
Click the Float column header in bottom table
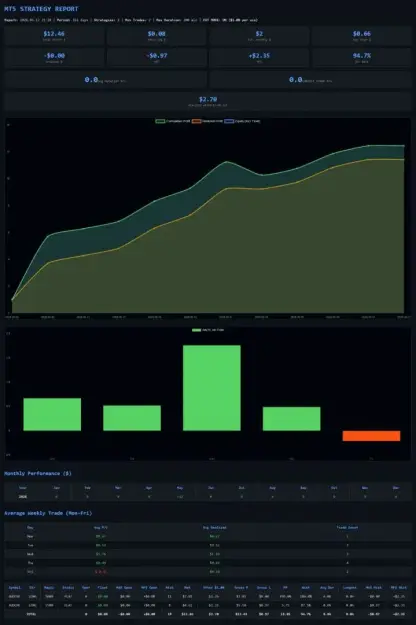(102, 588)
